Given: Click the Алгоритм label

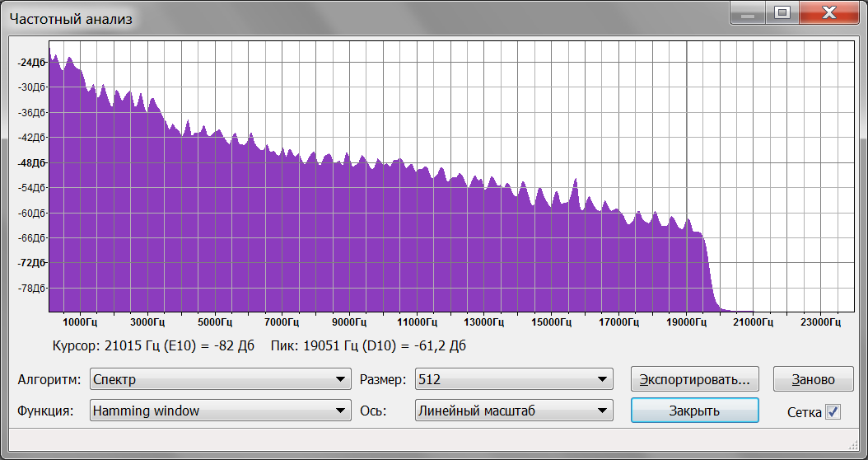Looking at the screenshot, I should (x=49, y=380).
